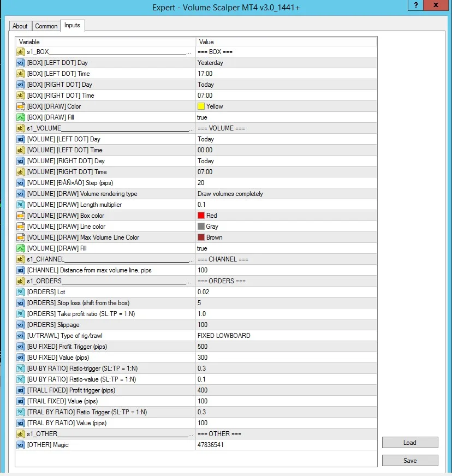Click the integer icon beside [BOX] [LEFT DOT] Day
This screenshot has width=452, height=476.
click(x=20, y=63)
